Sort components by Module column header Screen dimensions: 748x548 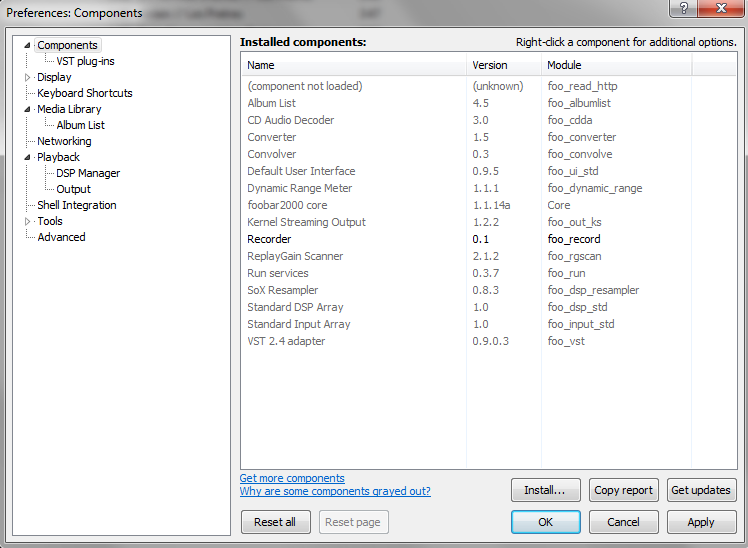tap(616, 65)
